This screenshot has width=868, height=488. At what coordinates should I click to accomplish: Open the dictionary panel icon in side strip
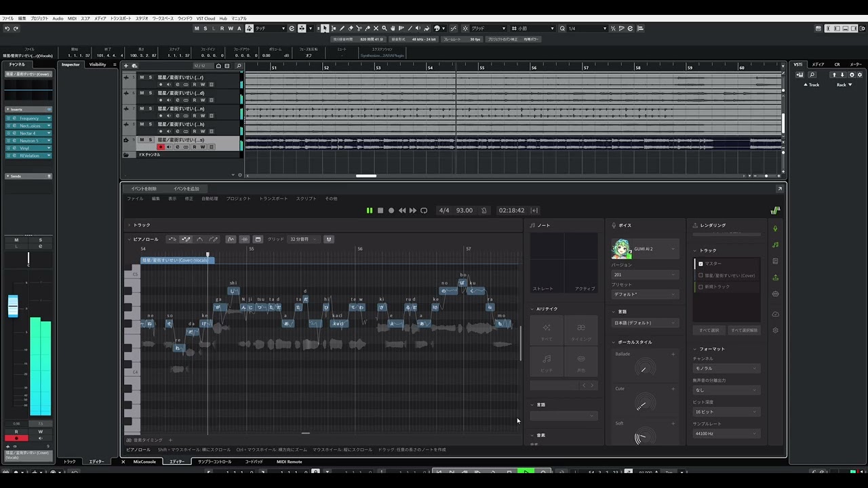click(x=775, y=261)
